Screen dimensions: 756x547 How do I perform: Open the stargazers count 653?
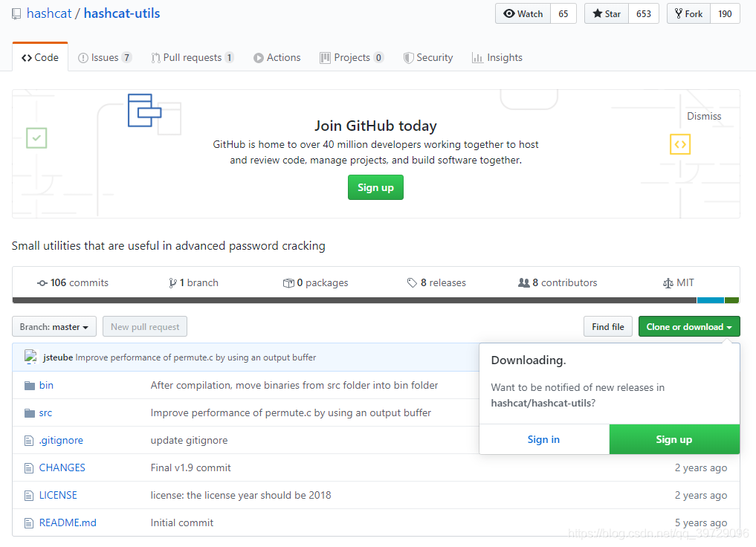[644, 13]
